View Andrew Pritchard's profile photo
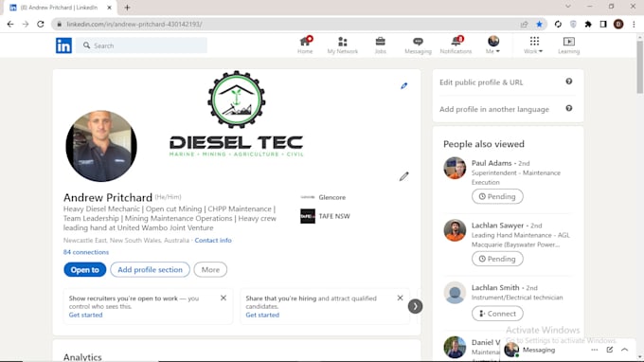This screenshot has width=644, height=362. (x=101, y=146)
